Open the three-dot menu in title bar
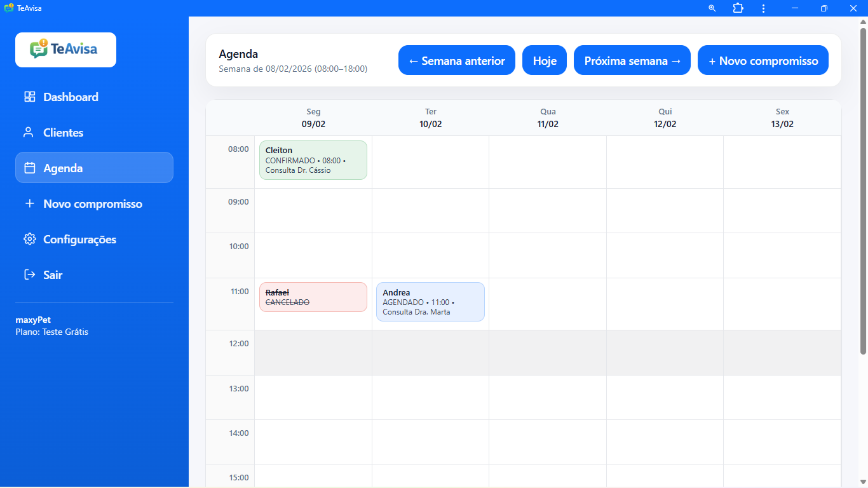This screenshot has width=868, height=488. 763,8
